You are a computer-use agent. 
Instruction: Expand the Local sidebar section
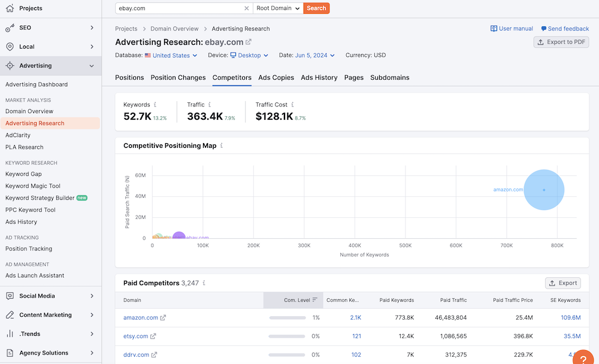[92, 47]
